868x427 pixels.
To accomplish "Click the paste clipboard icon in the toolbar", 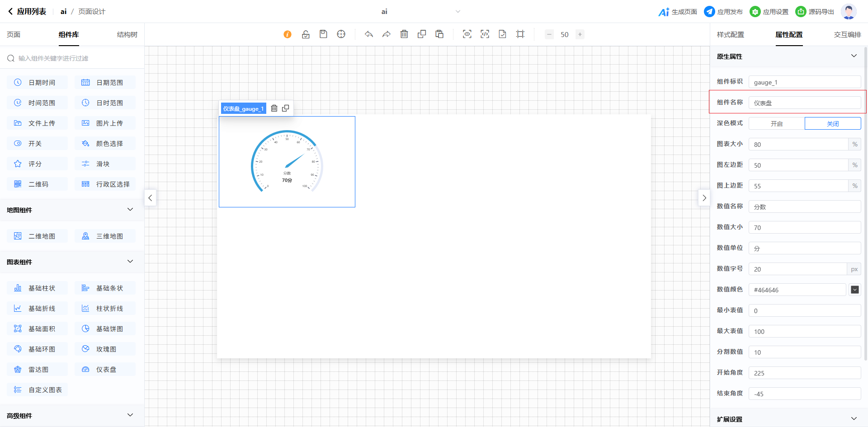I will (x=439, y=34).
